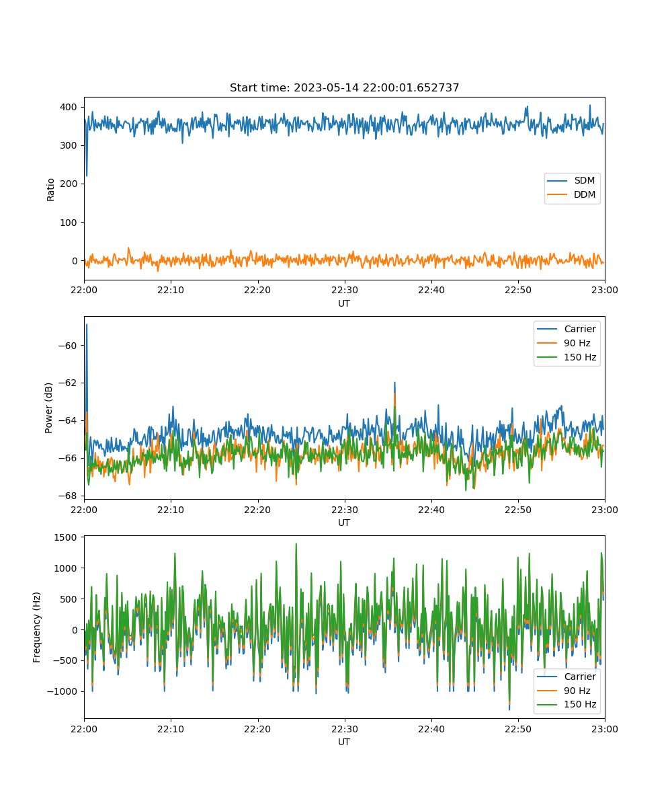This screenshot has width=672, height=807.
Task: Click the "22:30" tick under the Ratio plot
Action: point(344,290)
